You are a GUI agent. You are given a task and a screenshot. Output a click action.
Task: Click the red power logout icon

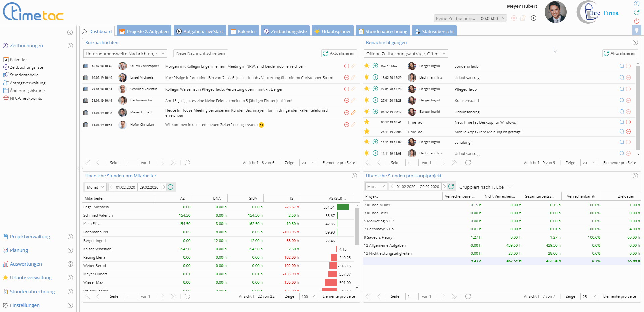pyautogui.click(x=636, y=21)
